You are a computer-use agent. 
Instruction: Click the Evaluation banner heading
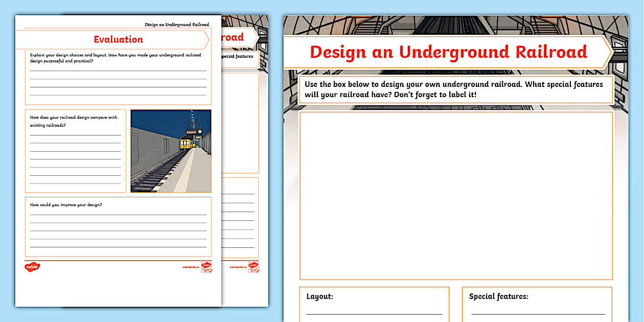pos(118,39)
